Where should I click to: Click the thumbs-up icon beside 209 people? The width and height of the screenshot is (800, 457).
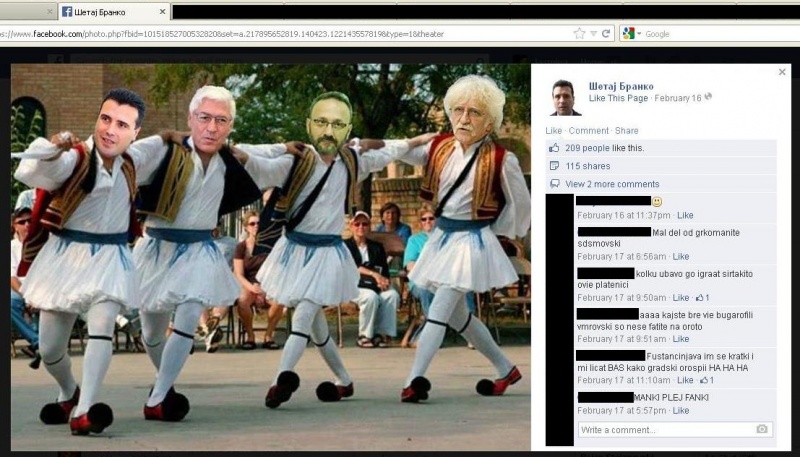tap(554, 148)
